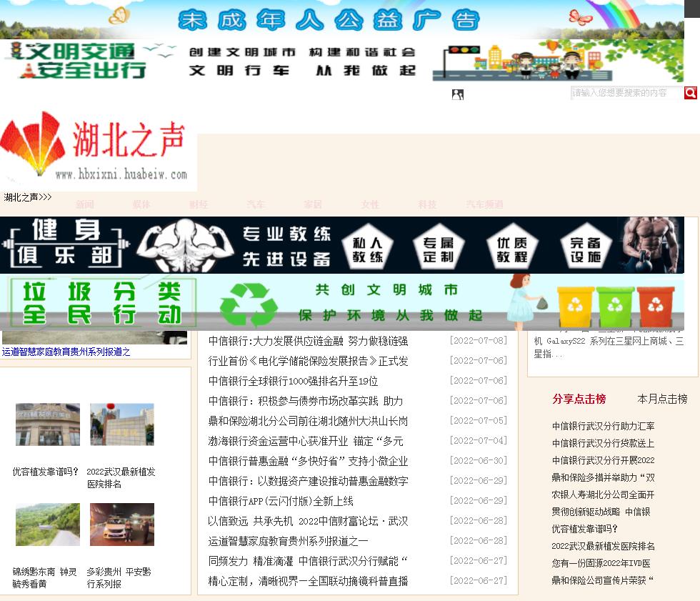The image size is (700, 601).
Task: Open thumbnail for 多彩贵州 平安黔行系列报
Action: [122, 525]
